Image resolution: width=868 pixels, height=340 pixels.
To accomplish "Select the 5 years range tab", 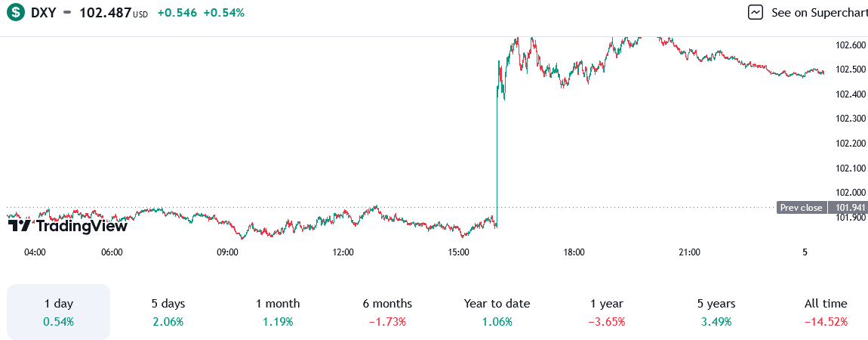I will (x=716, y=312).
